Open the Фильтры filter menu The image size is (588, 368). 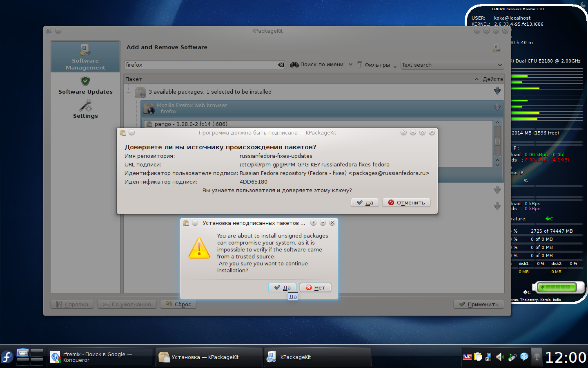click(376, 65)
